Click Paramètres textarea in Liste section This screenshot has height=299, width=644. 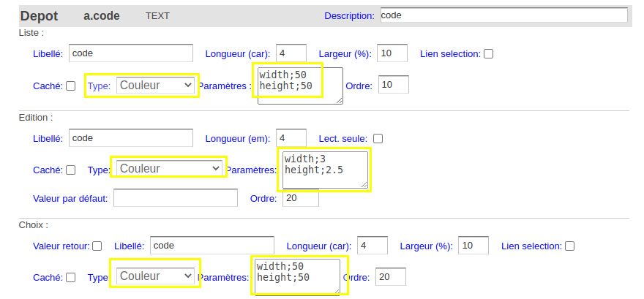click(300, 86)
